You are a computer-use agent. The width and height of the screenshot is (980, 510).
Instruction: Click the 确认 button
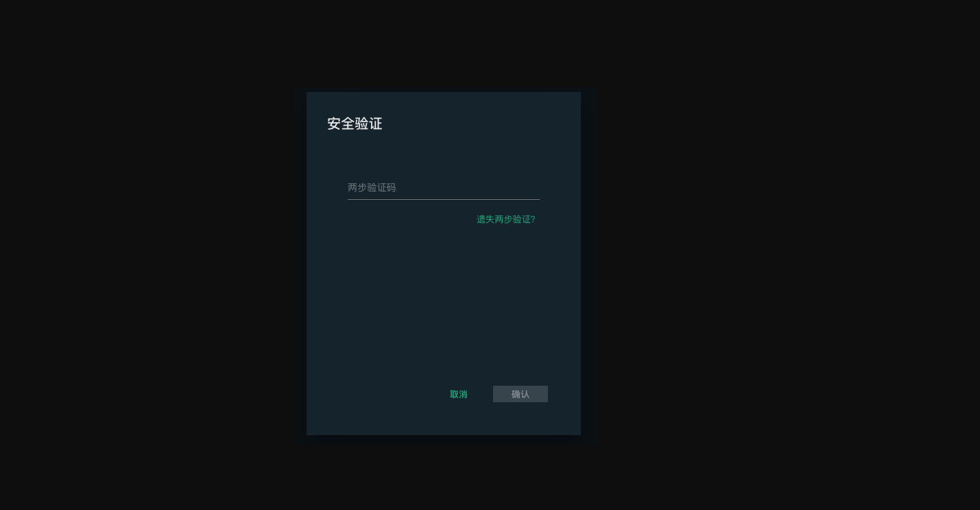pyautogui.click(x=521, y=394)
